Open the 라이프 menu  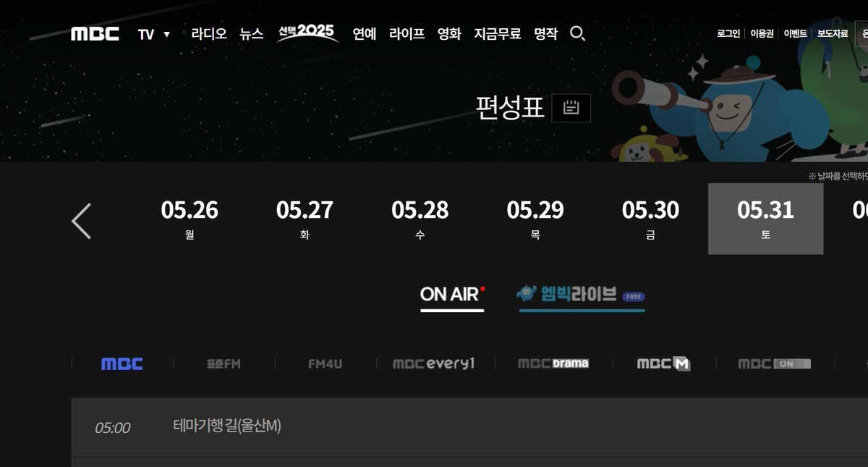pyautogui.click(x=407, y=33)
